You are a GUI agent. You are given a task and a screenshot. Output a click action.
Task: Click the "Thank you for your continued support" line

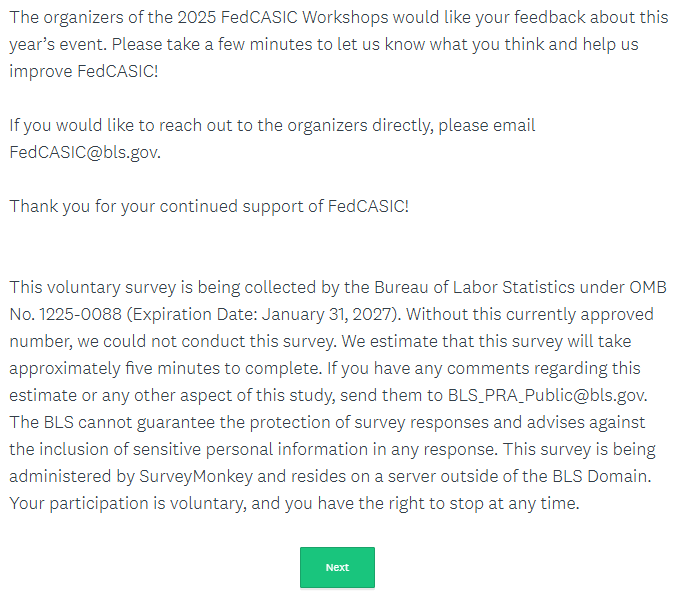click(x=209, y=206)
